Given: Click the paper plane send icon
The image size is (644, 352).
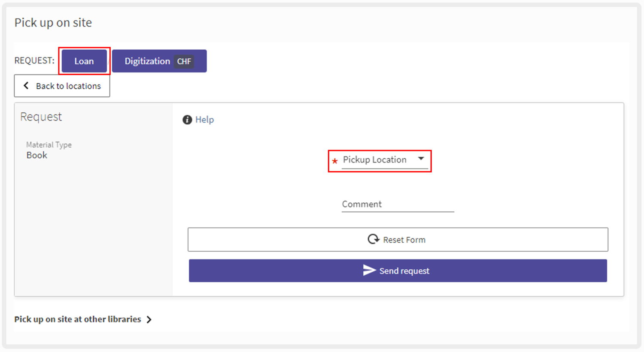Looking at the screenshot, I should click(369, 270).
